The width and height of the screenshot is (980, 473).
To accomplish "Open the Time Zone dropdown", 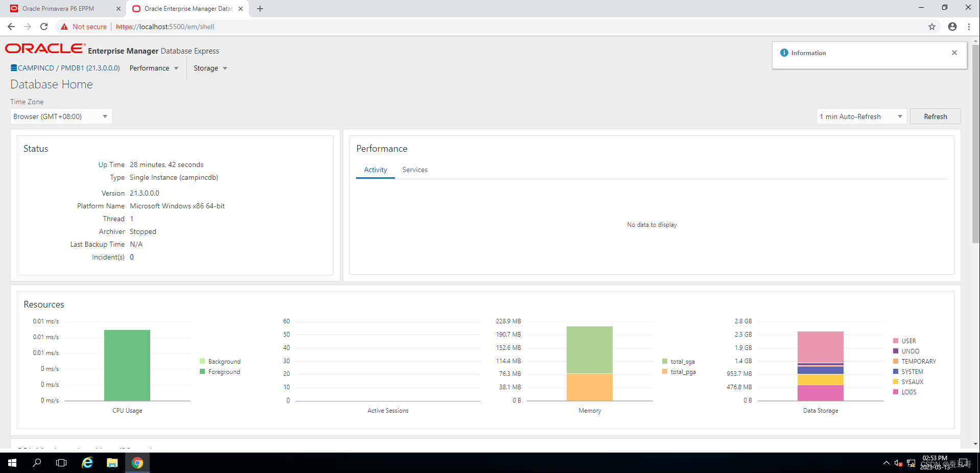I will [x=61, y=116].
